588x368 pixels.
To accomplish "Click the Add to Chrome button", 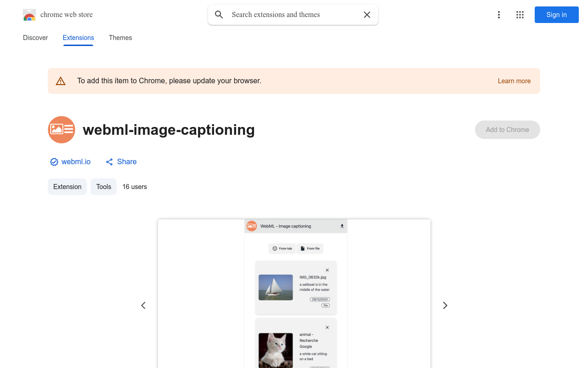I will pos(508,130).
